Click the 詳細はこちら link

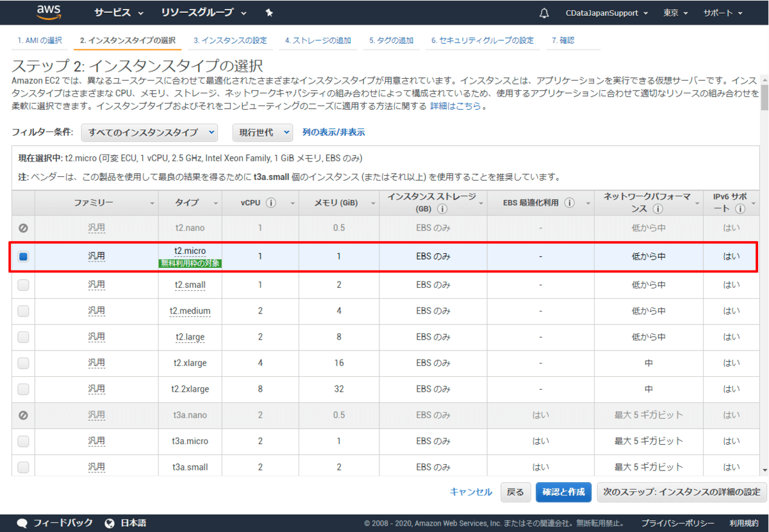pyautogui.click(x=455, y=106)
